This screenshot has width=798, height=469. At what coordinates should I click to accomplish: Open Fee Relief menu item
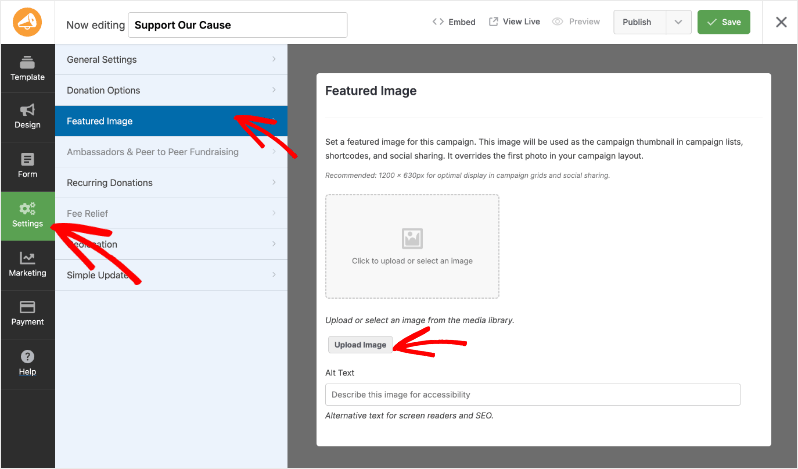pyautogui.click(x=171, y=213)
